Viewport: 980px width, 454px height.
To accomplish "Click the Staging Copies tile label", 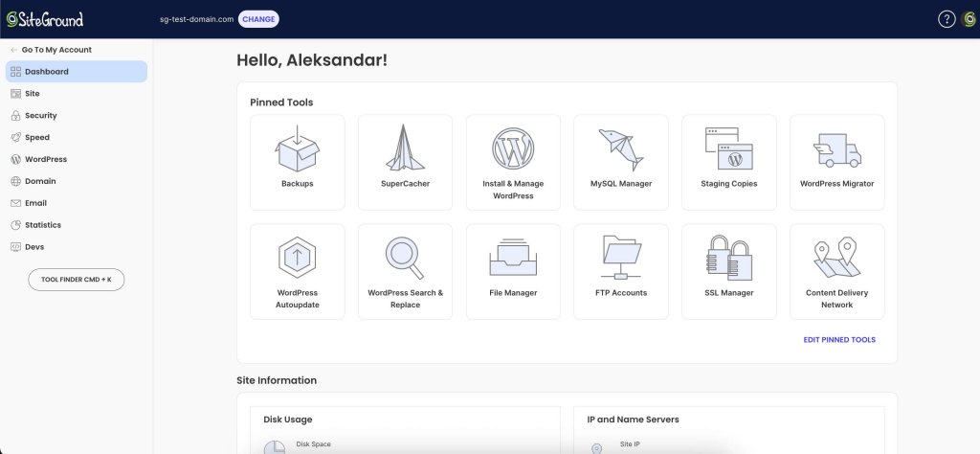I will pos(728,183).
